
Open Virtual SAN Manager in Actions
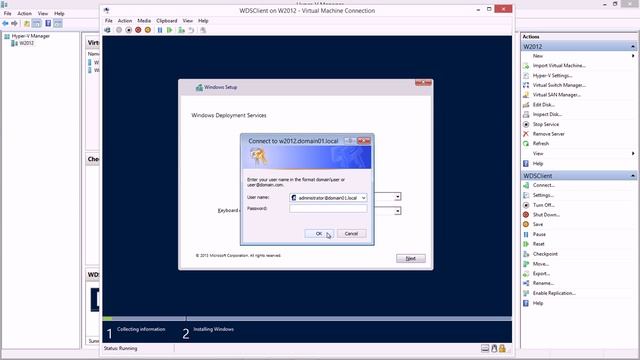point(557,95)
